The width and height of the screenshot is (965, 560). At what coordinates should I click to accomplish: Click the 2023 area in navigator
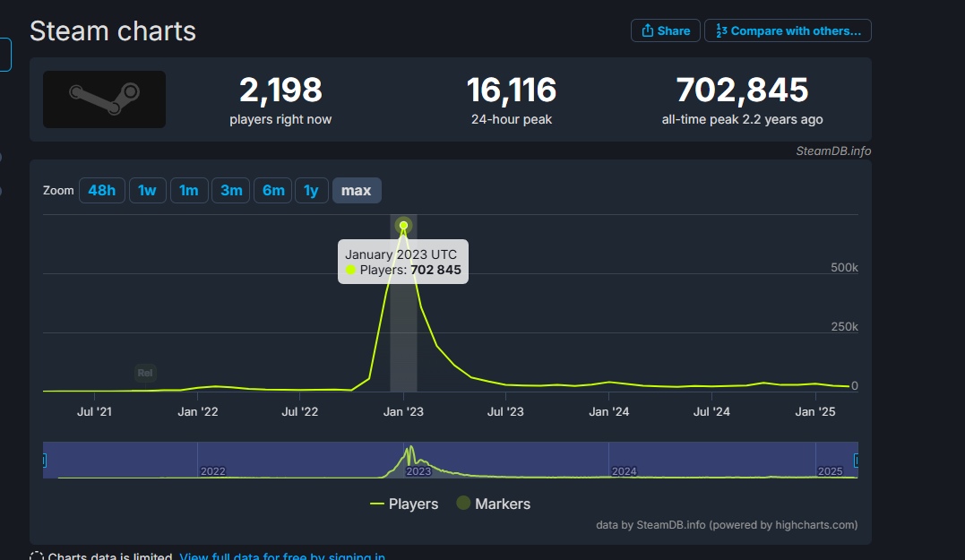[418, 470]
